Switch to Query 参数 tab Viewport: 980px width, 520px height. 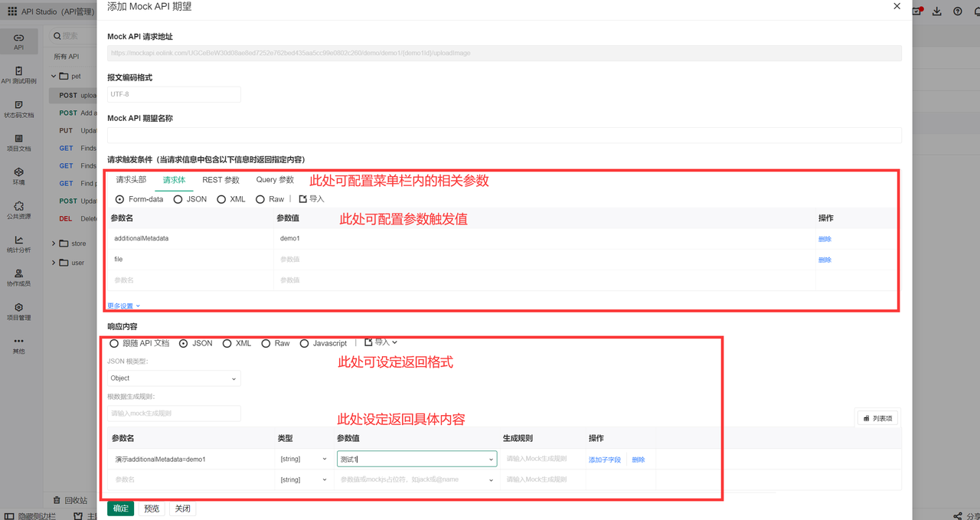click(275, 180)
